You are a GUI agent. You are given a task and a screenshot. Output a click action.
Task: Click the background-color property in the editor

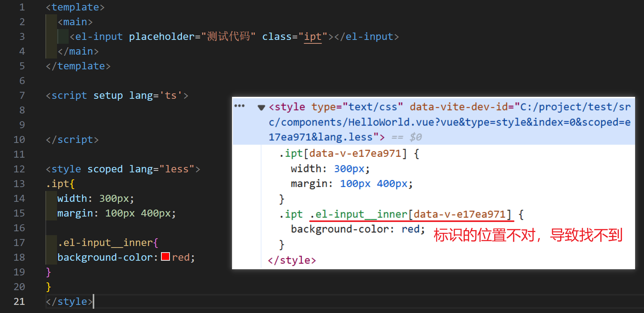(105, 258)
